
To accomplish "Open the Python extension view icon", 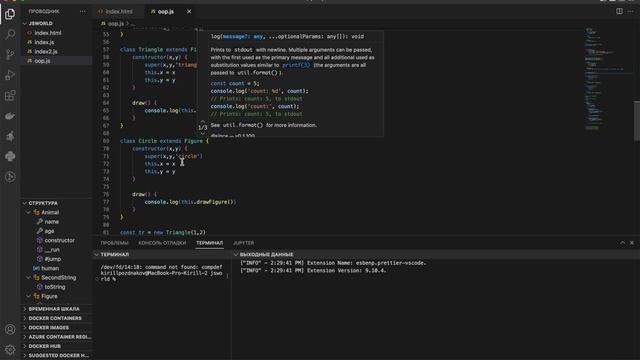I will tap(10, 156).
